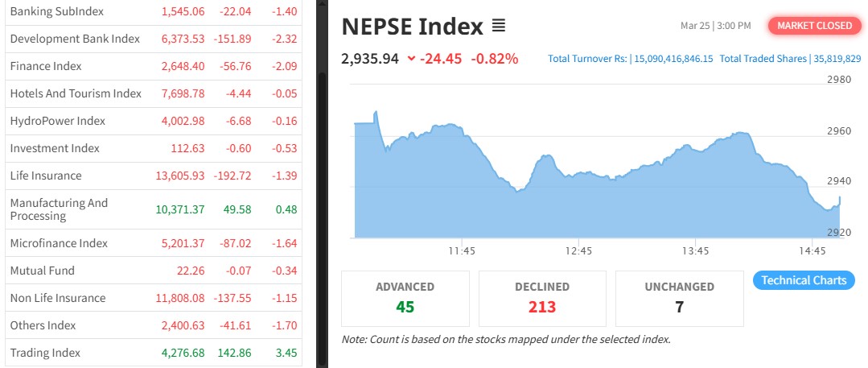Open the Life Insurance index
This screenshot has height=368, width=868.
pyautogui.click(x=46, y=176)
